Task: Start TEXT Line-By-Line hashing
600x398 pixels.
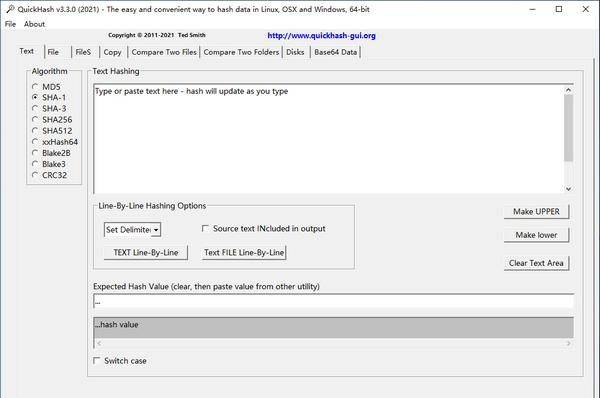Action: coord(146,253)
